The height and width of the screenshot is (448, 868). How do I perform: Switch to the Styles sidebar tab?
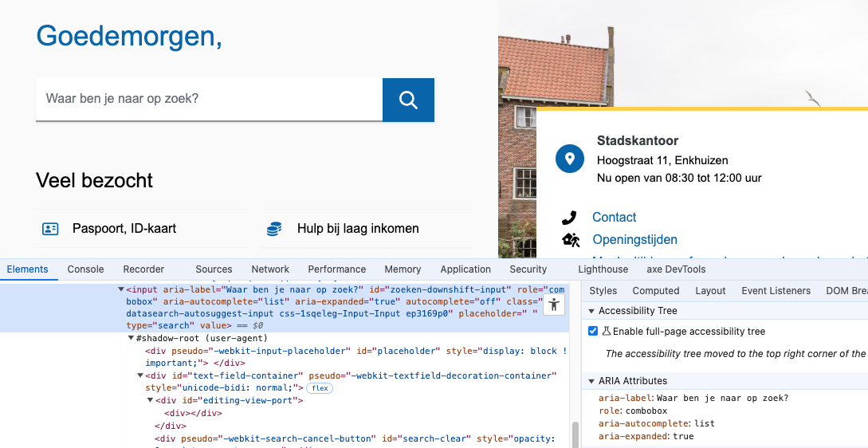point(603,291)
